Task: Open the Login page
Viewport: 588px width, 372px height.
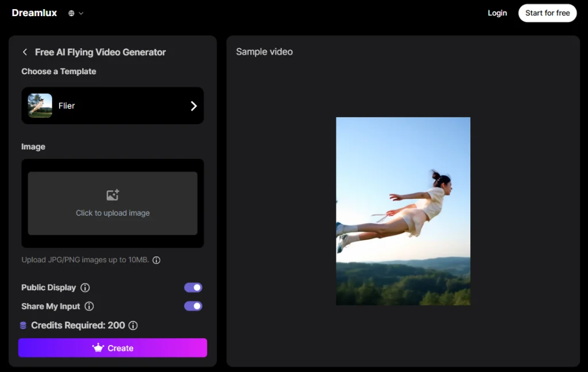Action: pos(497,13)
